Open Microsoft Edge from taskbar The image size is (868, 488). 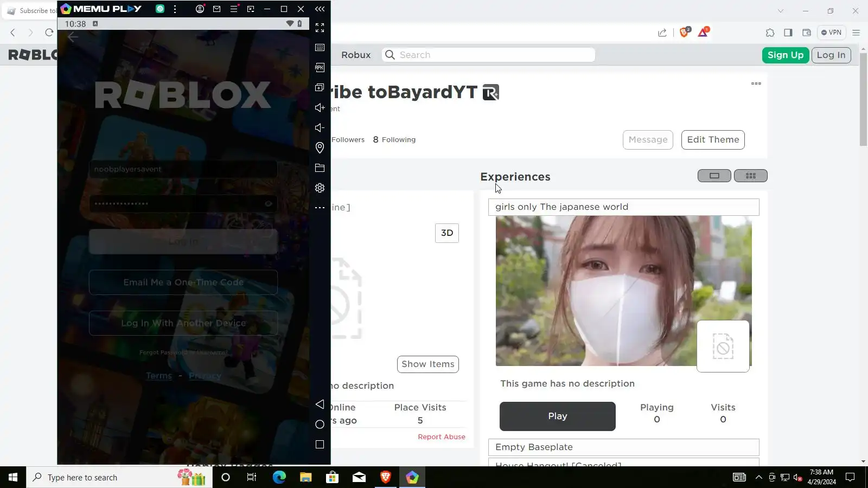coord(279,477)
